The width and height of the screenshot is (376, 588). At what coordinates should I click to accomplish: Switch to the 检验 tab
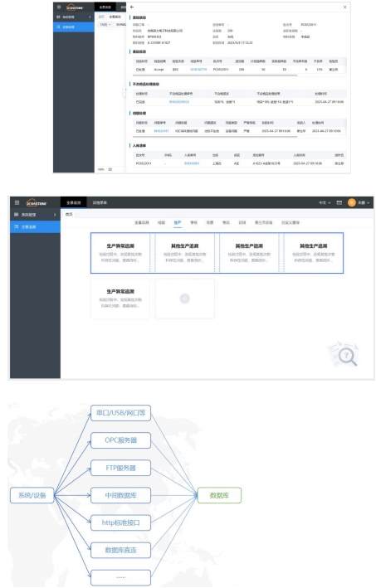click(x=161, y=222)
